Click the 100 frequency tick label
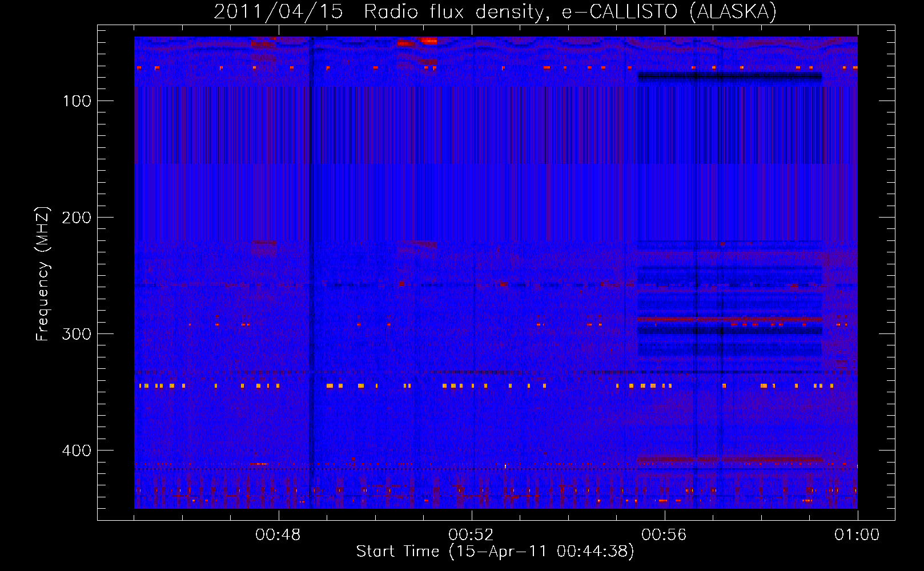Image resolution: width=924 pixels, height=571 pixels. [x=77, y=101]
